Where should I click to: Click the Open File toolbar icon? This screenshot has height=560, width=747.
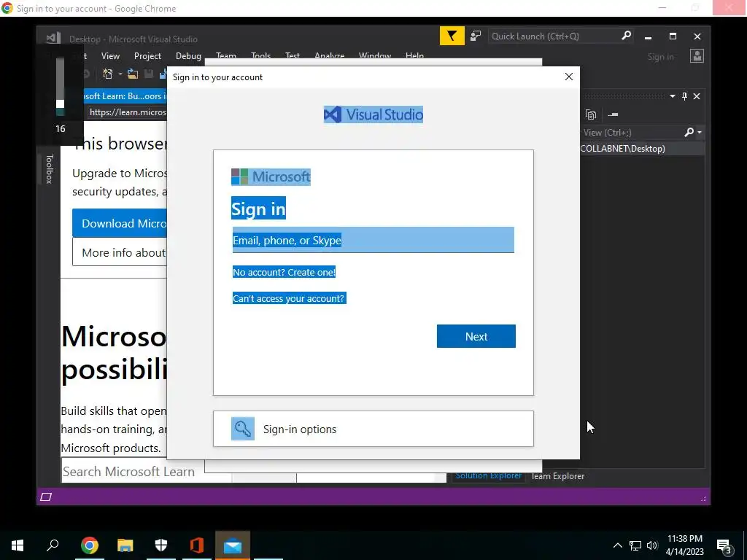coord(133,74)
